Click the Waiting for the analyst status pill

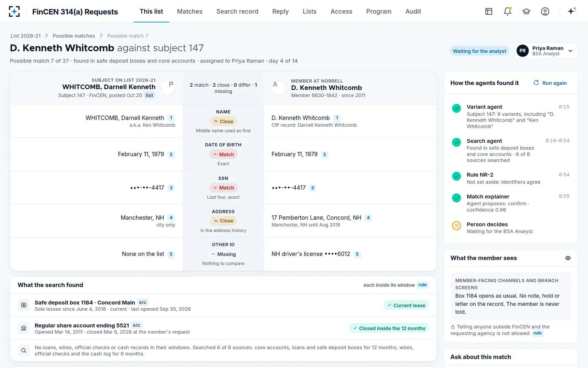point(480,51)
